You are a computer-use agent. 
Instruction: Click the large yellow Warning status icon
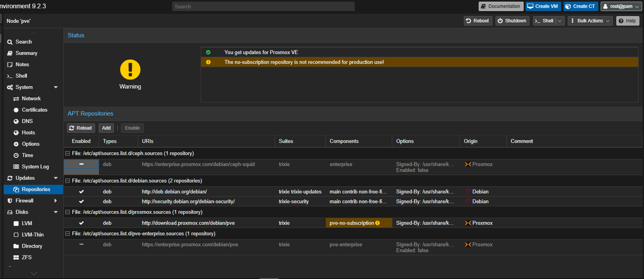tap(130, 69)
